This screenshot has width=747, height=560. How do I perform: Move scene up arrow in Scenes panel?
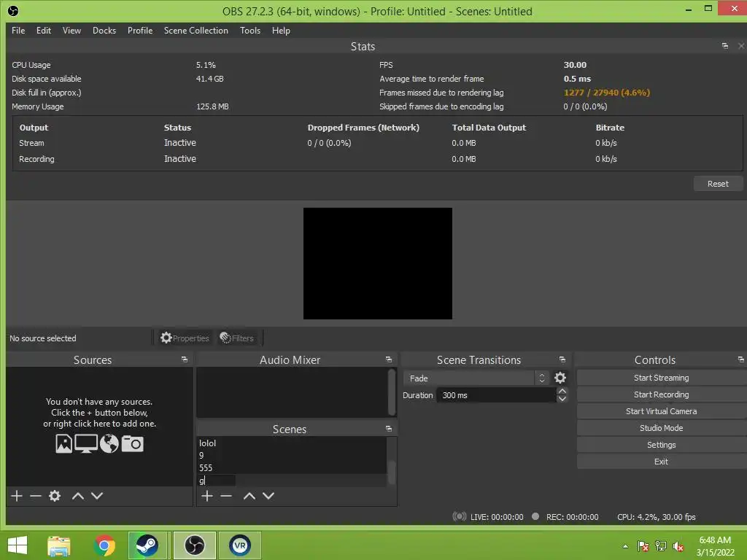click(249, 496)
